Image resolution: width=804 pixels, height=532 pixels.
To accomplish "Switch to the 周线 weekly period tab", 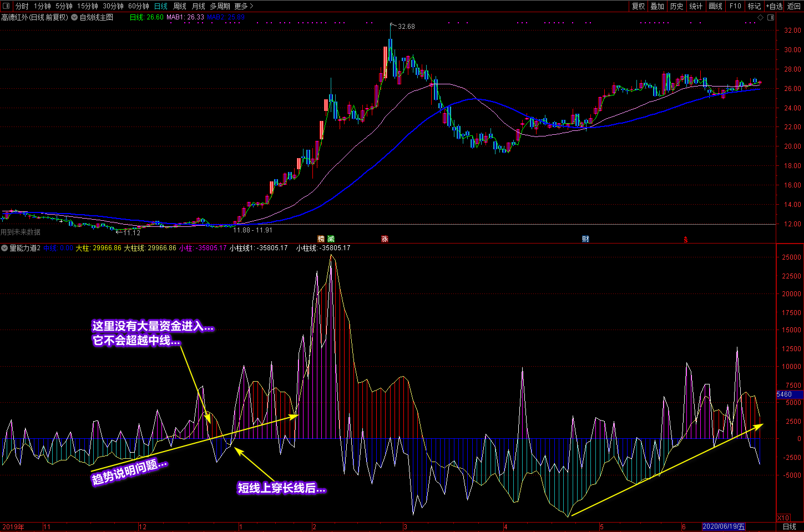I will 180,6.
